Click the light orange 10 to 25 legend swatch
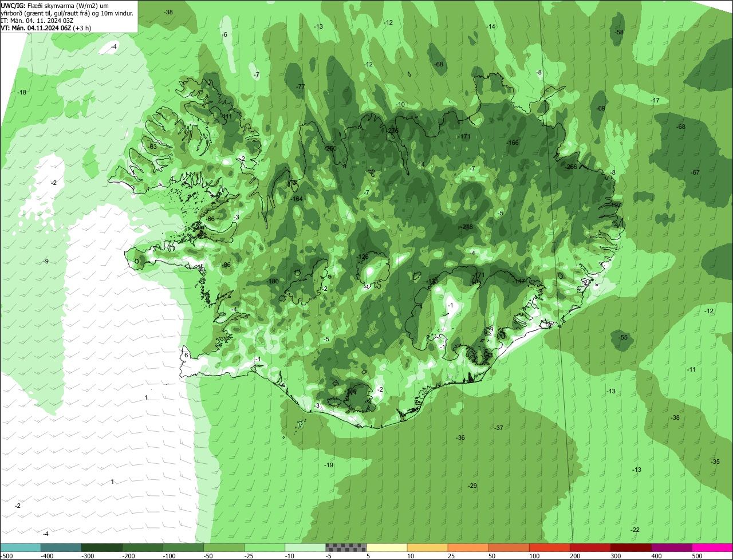 [427, 548]
